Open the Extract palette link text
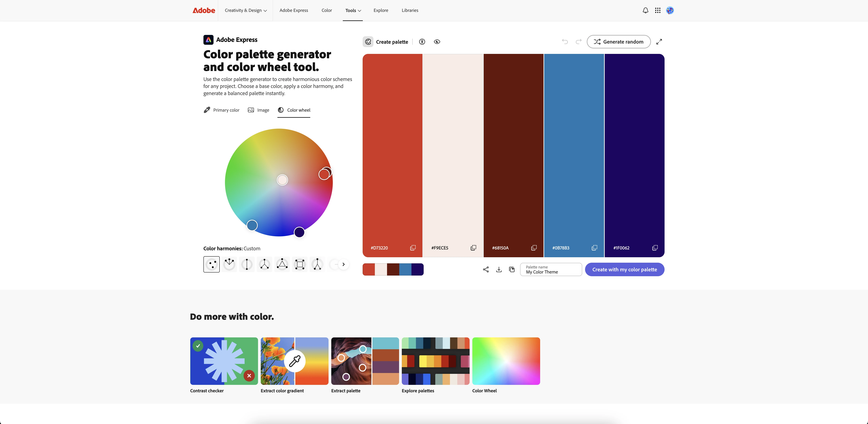Viewport: 868px width, 424px height. tap(346, 391)
